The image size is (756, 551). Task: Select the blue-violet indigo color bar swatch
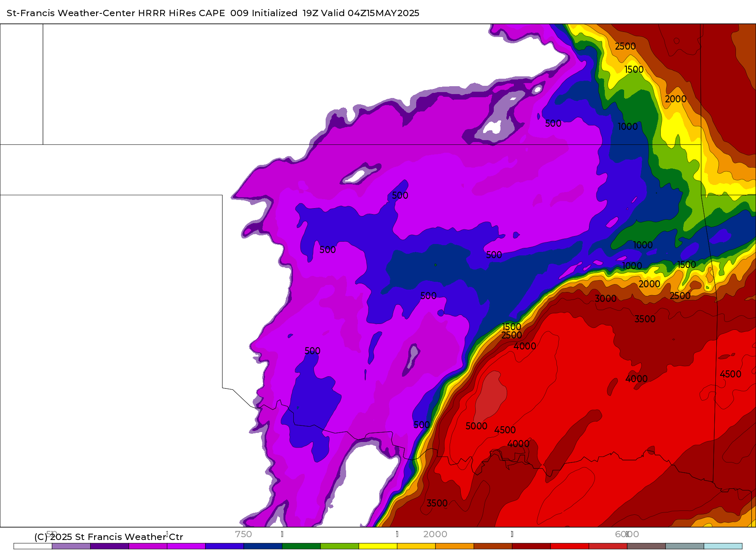pyautogui.click(x=224, y=546)
